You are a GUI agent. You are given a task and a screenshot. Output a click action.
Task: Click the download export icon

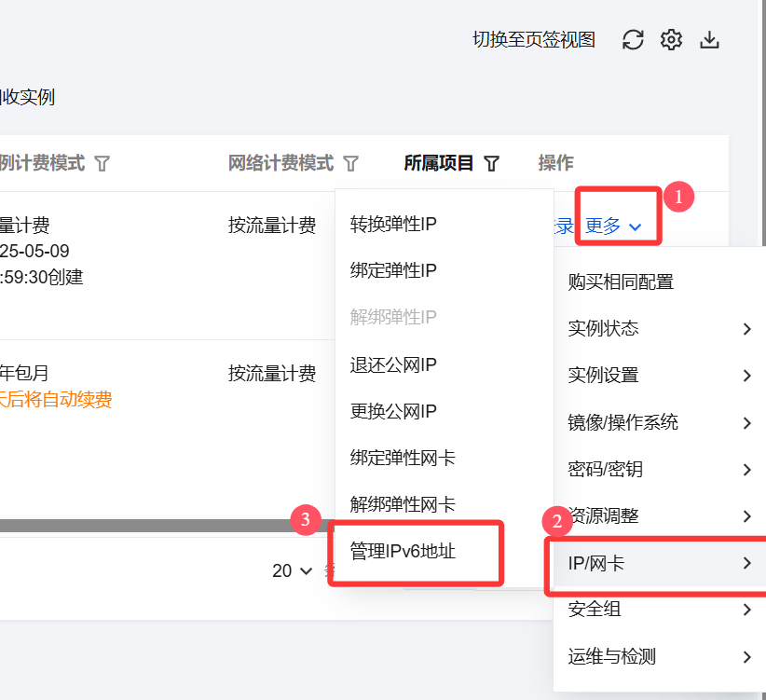point(709,39)
